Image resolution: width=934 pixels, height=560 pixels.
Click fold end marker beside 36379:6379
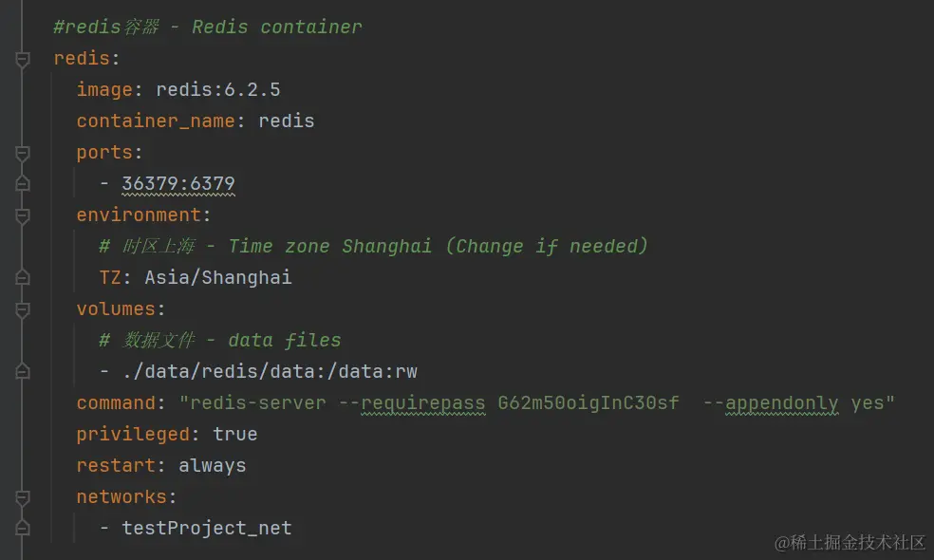[23, 183]
